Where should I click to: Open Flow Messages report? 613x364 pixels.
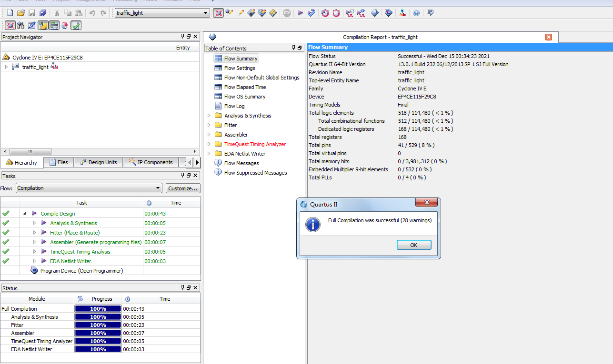coord(241,163)
